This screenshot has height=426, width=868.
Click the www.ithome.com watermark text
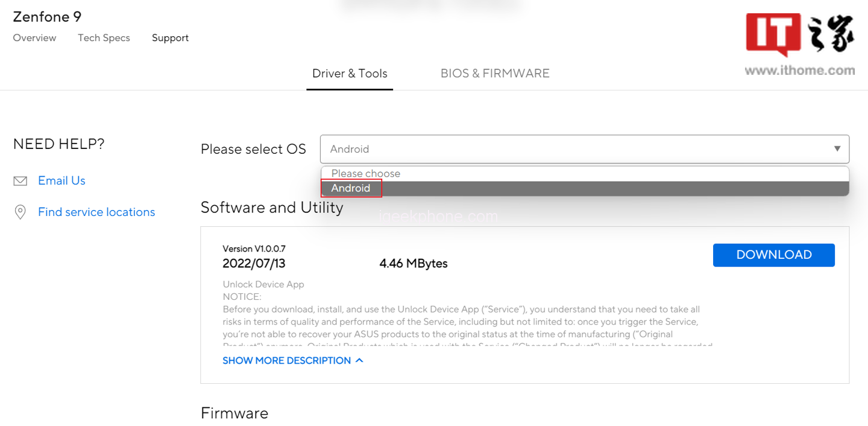pos(799,71)
